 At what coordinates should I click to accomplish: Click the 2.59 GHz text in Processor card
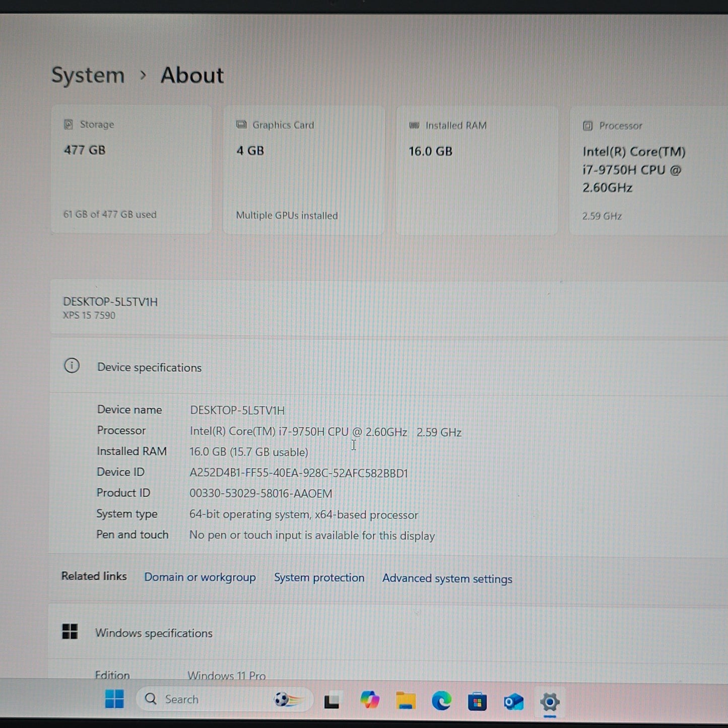click(x=602, y=216)
